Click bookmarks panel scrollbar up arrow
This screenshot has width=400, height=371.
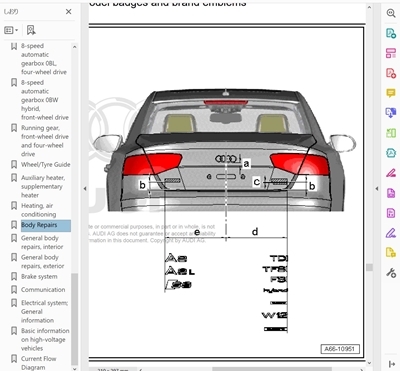[x=75, y=47]
